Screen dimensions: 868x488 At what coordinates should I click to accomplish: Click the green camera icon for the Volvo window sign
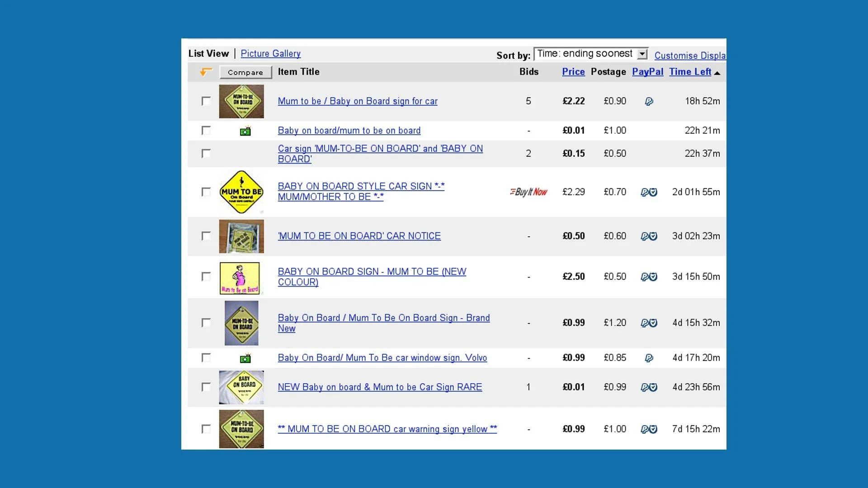pyautogui.click(x=245, y=359)
